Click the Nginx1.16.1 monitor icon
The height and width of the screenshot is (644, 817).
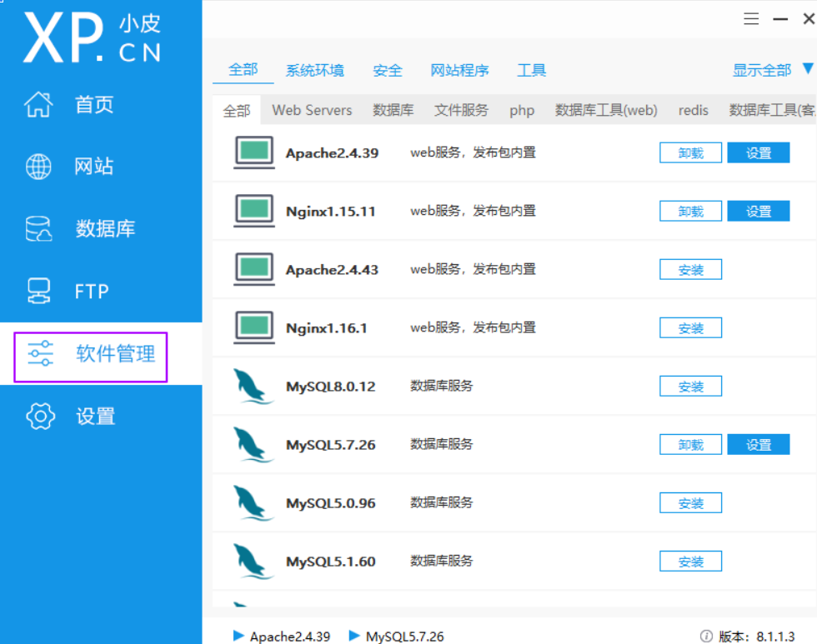(x=253, y=327)
